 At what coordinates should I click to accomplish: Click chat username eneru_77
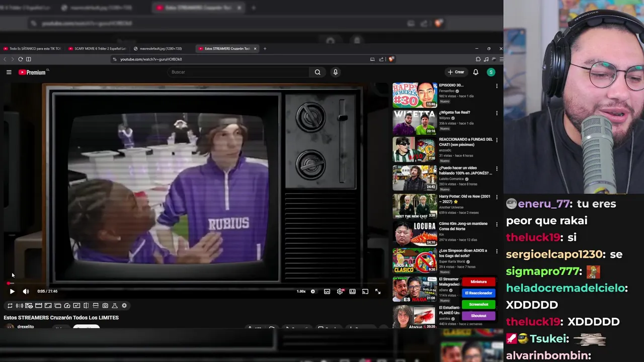(544, 204)
